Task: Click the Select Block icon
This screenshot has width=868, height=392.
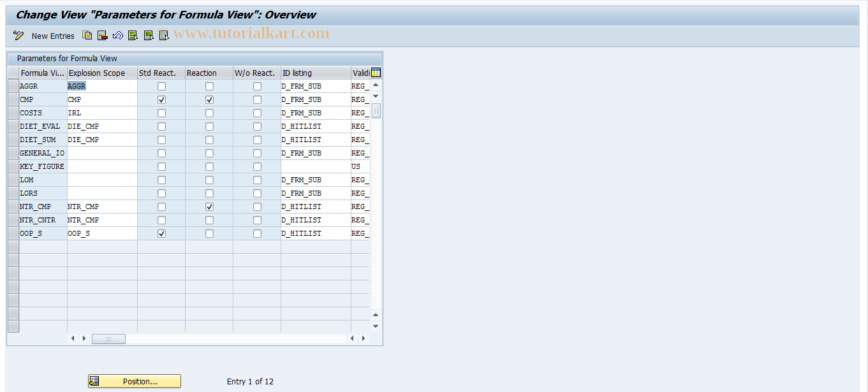Action: [x=149, y=36]
